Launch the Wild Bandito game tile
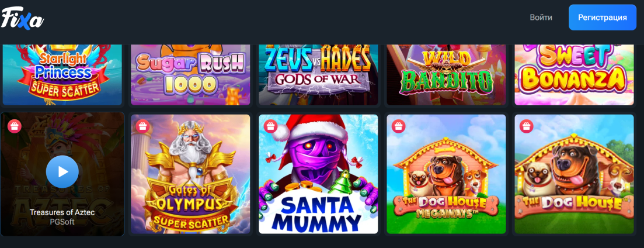Viewport: 644px width, 248px height. point(447,74)
